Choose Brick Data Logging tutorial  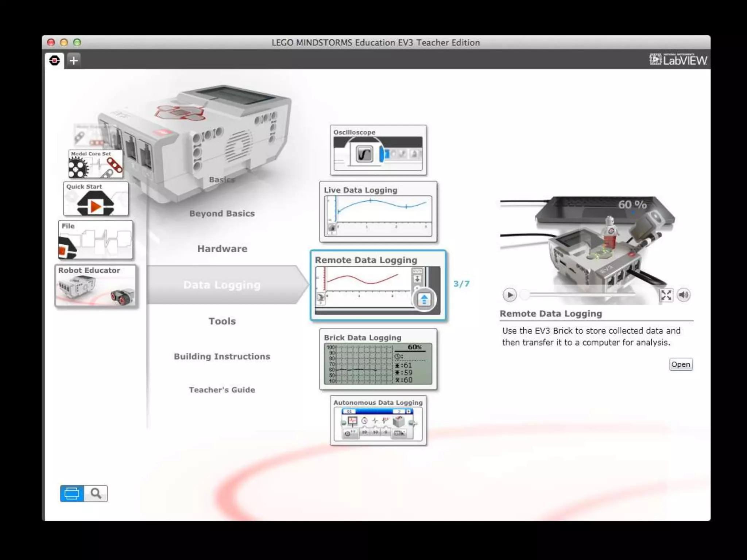coord(378,359)
